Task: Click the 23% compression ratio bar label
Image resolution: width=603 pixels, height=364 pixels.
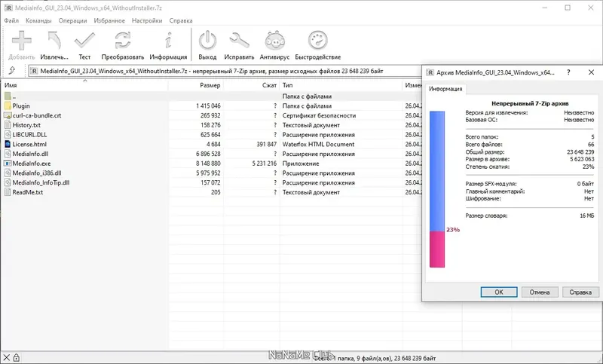Action: click(x=453, y=230)
